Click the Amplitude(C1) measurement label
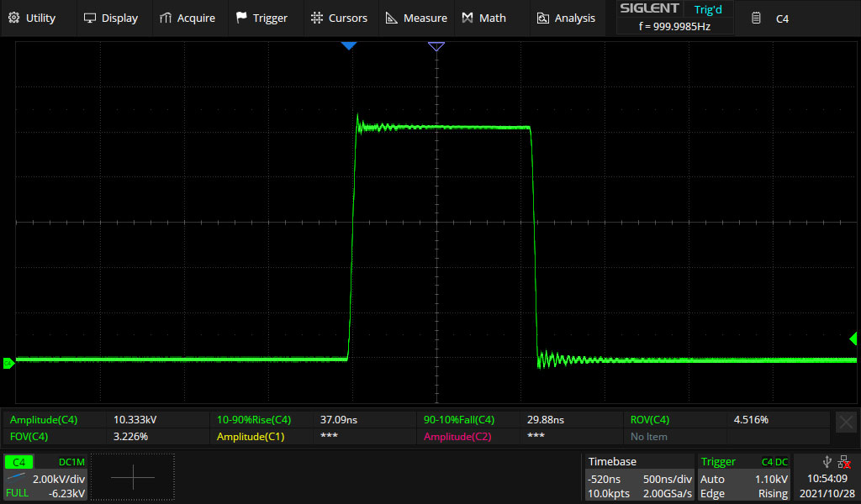 tap(251, 437)
